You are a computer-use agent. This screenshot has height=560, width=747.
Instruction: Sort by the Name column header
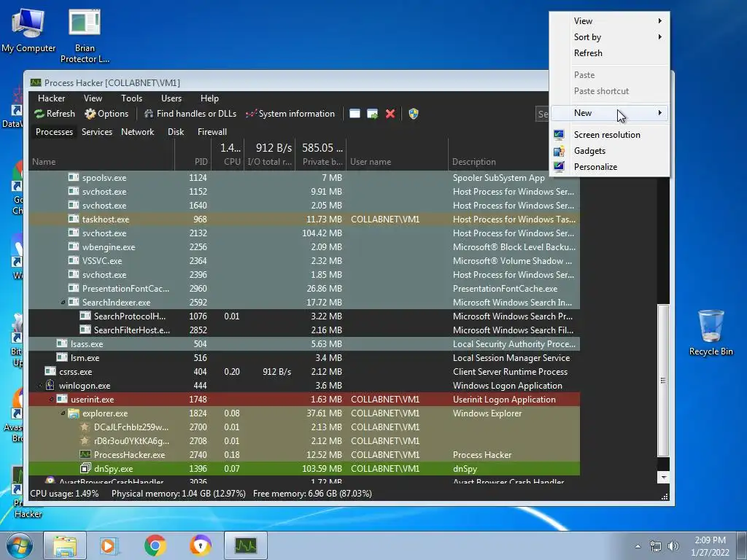point(101,155)
